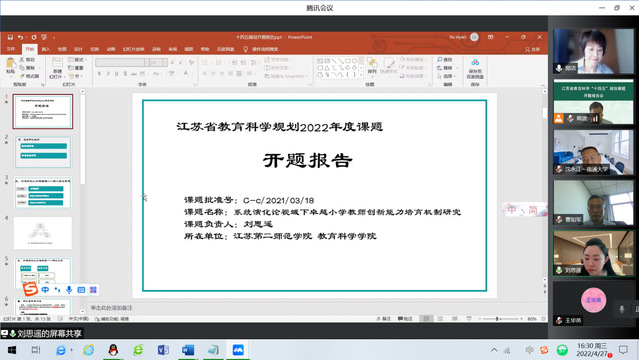This screenshot has width=639, height=360.
Task: Click the Undo arrow in quick access toolbar
Action: point(20,37)
